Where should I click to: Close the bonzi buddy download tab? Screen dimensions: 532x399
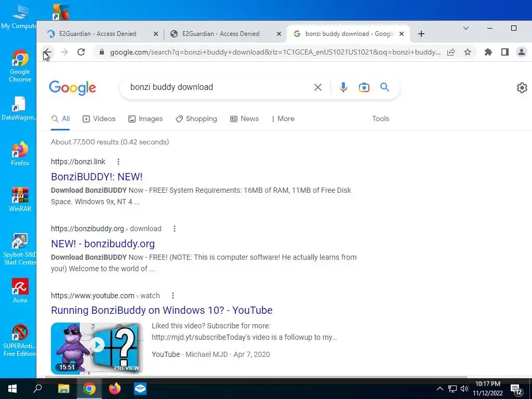pyautogui.click(x=402, y=34)
